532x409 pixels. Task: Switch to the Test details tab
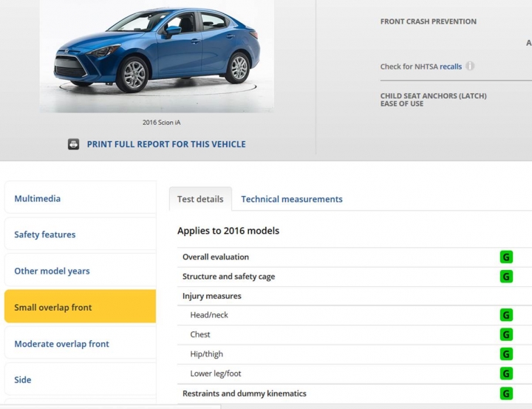tap(200, 199)
